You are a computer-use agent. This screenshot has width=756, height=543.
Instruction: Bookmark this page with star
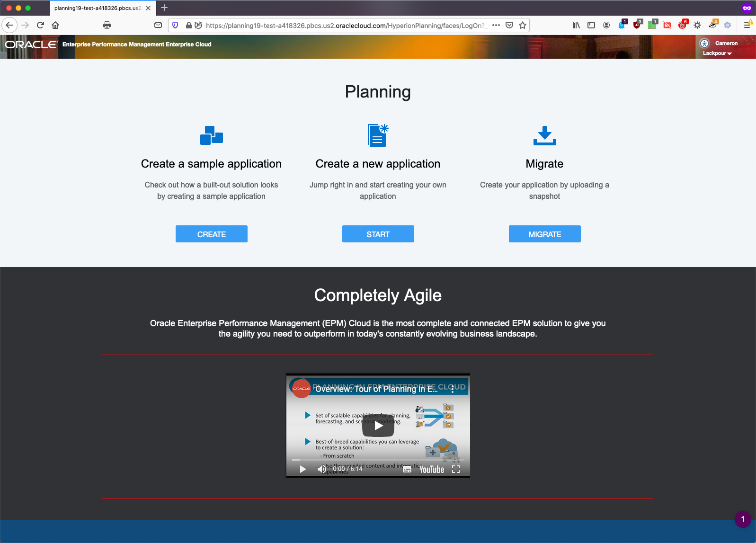pyautogui.click(x=523, y=25)
